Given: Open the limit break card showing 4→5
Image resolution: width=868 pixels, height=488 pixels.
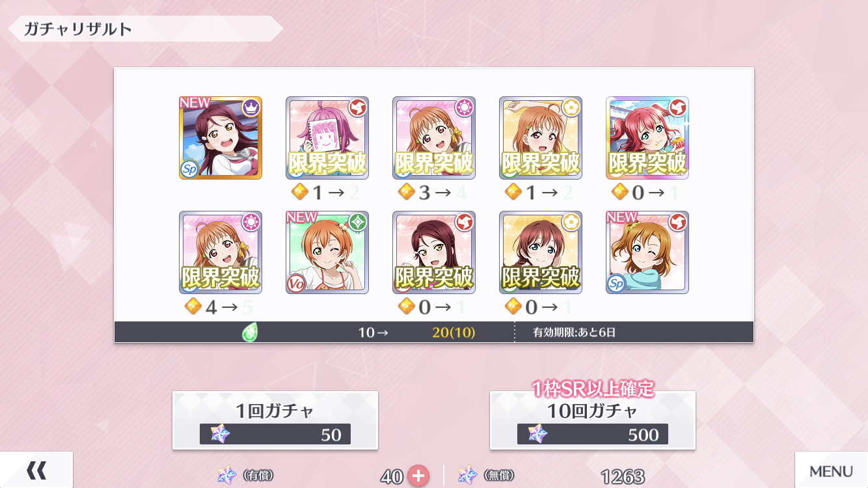Looking at the screenshot, I should click(221, 252).
